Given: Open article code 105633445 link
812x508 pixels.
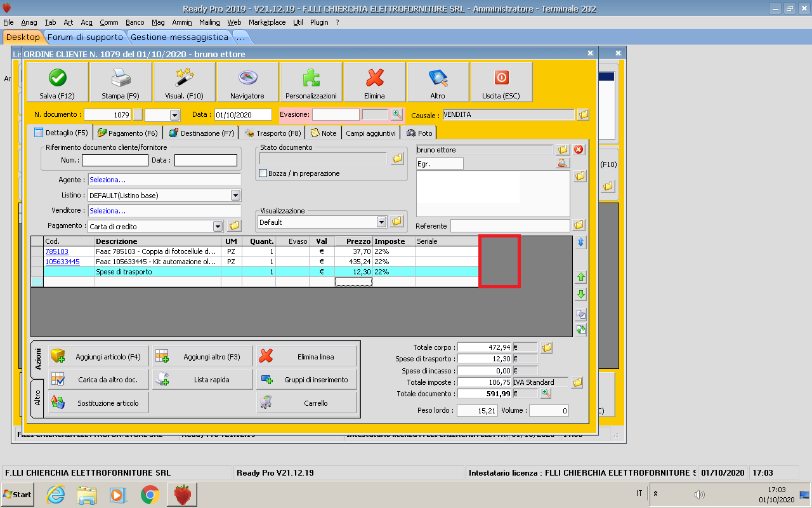Looking at the screenshot, I should 63,262.
